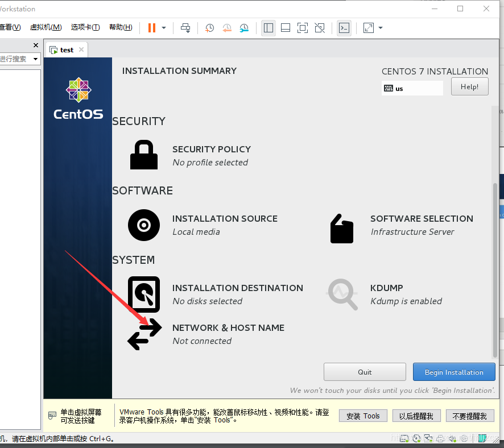
Task: Click the Quit button
Action: point(365,372)
